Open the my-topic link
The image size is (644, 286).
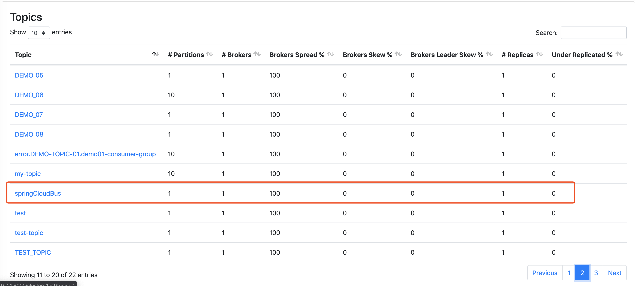pos(27,174)
